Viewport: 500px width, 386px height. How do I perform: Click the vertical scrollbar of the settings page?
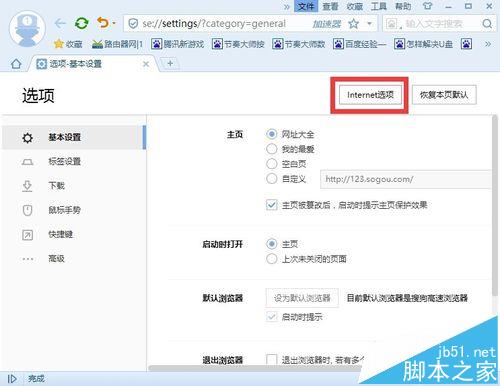[495, 205]
